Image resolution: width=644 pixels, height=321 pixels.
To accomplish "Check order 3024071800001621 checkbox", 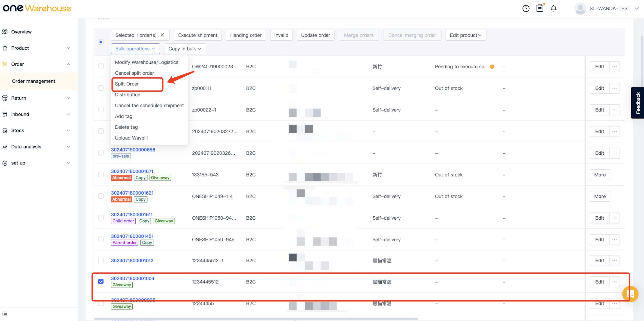I will [x=101, y=196].
